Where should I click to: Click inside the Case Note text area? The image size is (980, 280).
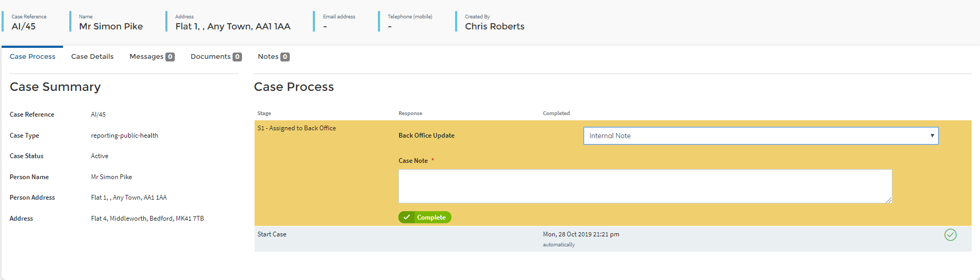click(645, 186)
